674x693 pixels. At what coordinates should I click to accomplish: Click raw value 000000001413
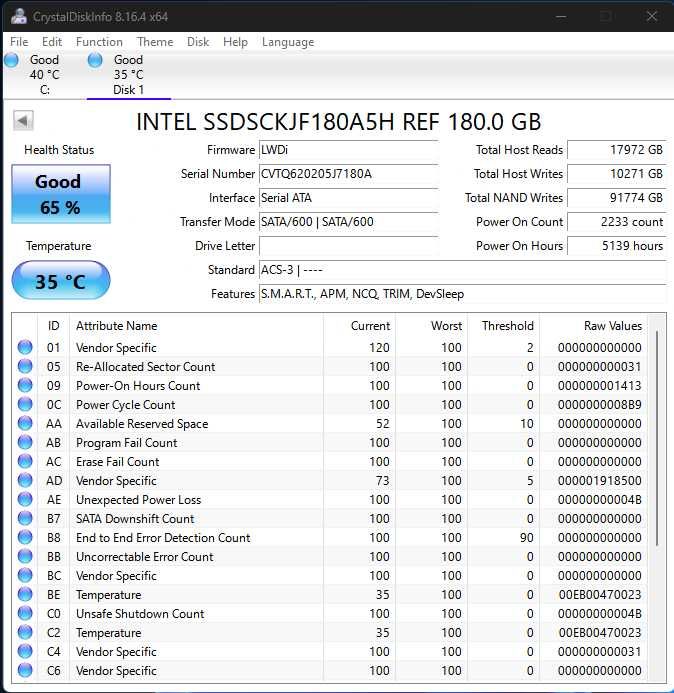coord(599,385)
